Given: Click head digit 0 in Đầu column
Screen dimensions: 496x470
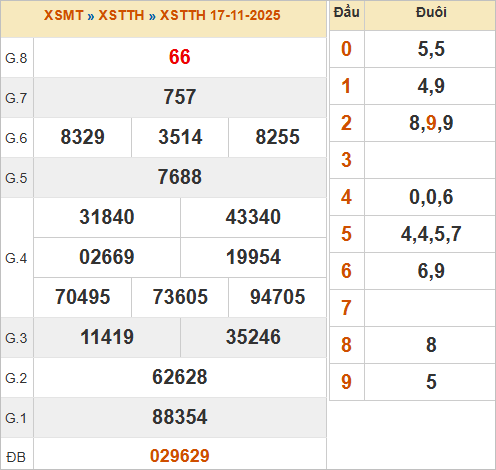Looking at the screenshot, I should click(x=346, y=49).
